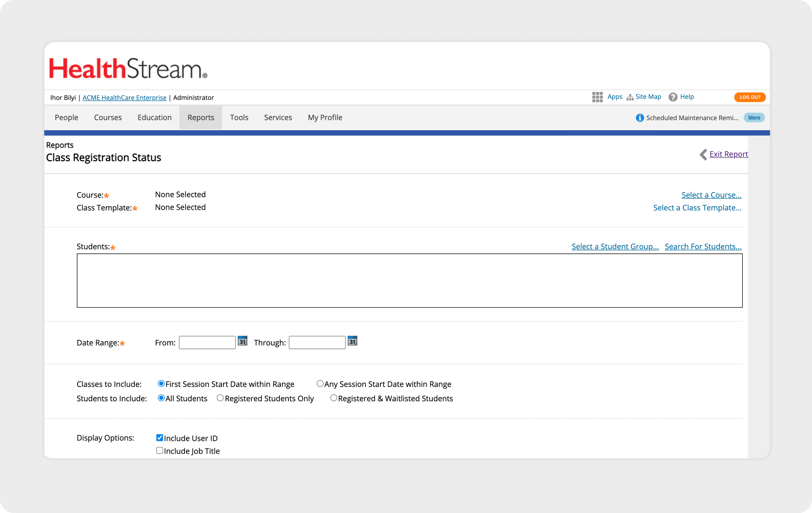The image size is (812, 513).
Task: Uncheck the Include User ID checkbox
Action: (x=160, y=438)
